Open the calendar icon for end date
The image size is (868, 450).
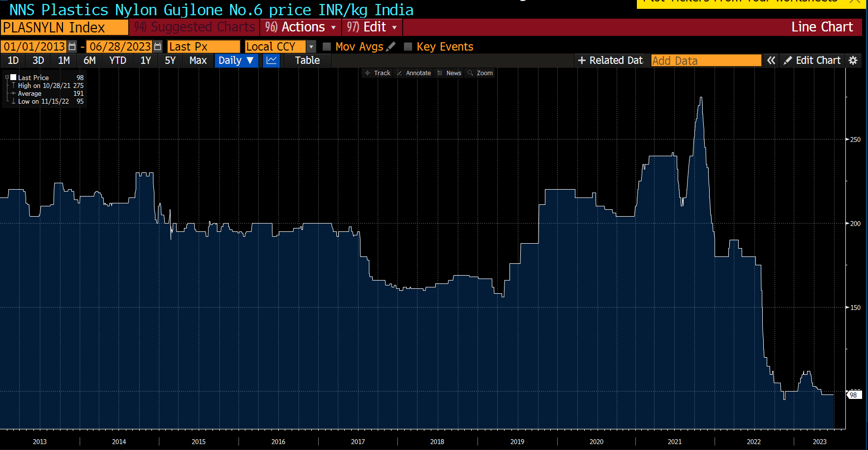[157, 46]
